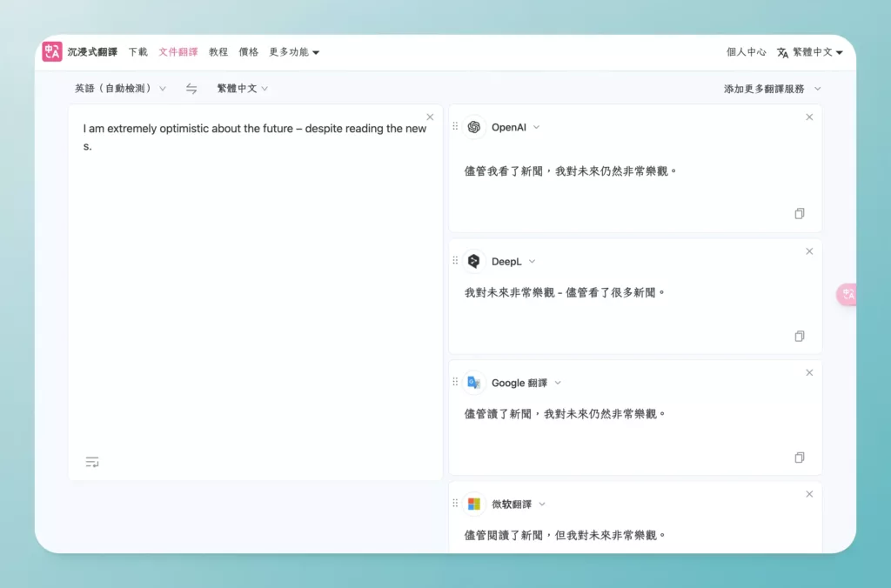Remove the OpenAI translation card
The width and height of the screenshot is (891, 588).
click(x=809, y=117)
